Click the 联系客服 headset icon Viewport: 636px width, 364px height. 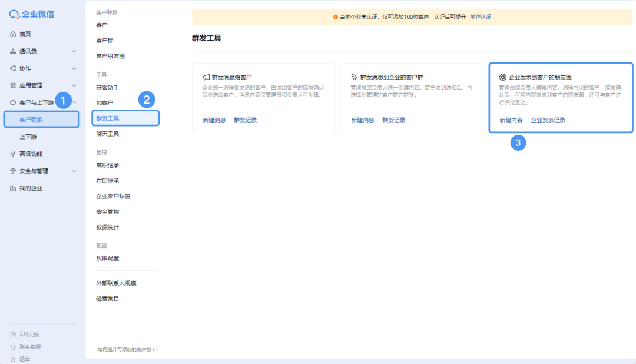pos(13,347)
